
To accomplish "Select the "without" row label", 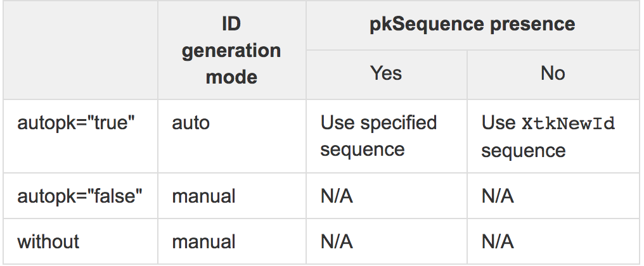I will click(48, 241).
